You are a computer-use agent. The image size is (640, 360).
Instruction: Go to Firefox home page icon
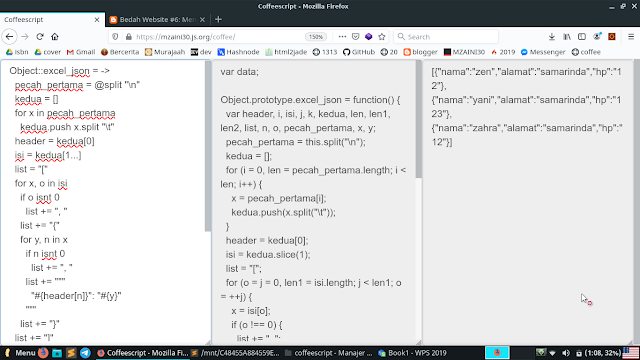click(55, 37)
